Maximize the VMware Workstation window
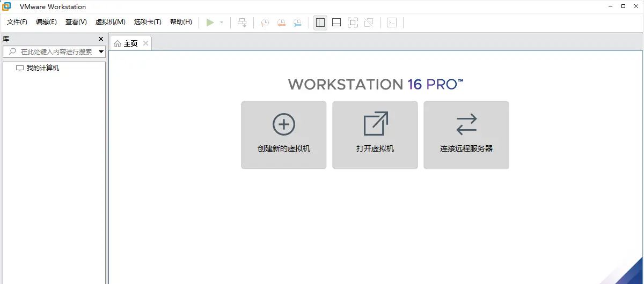The image size is (644, 284). [623, 6]
